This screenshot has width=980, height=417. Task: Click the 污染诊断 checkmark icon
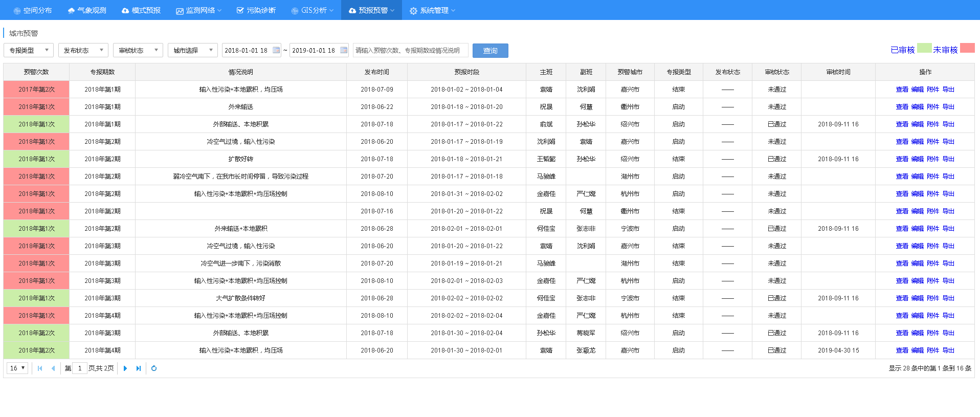point(240,11)
